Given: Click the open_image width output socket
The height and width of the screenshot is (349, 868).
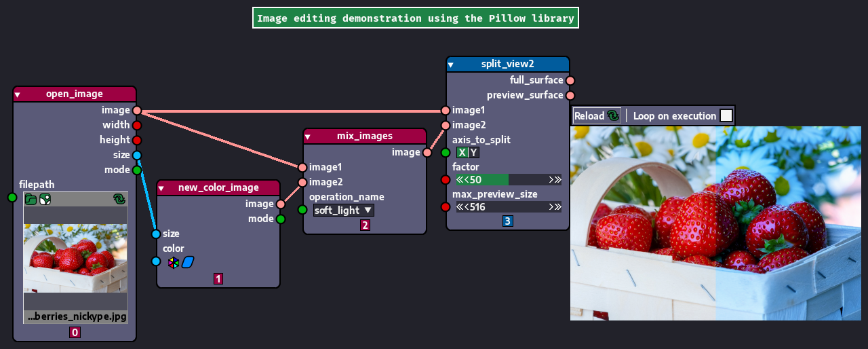Looking at the screenshot, I should click(x=137, y=125).
